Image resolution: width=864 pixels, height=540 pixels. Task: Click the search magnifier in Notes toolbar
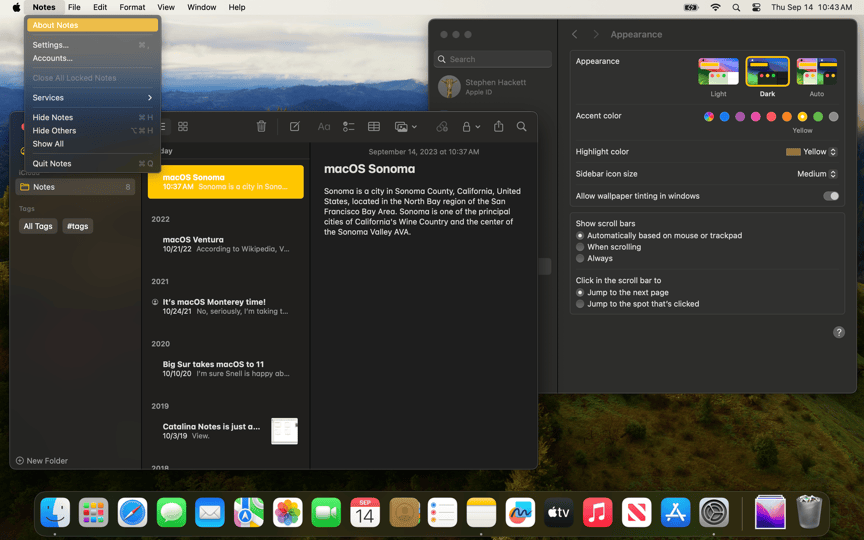click(521, 127)
